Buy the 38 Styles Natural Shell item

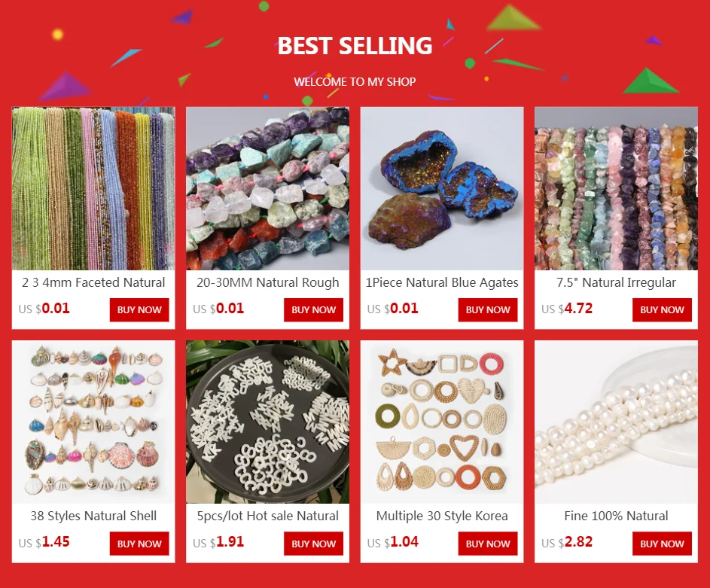click(139, 544)
